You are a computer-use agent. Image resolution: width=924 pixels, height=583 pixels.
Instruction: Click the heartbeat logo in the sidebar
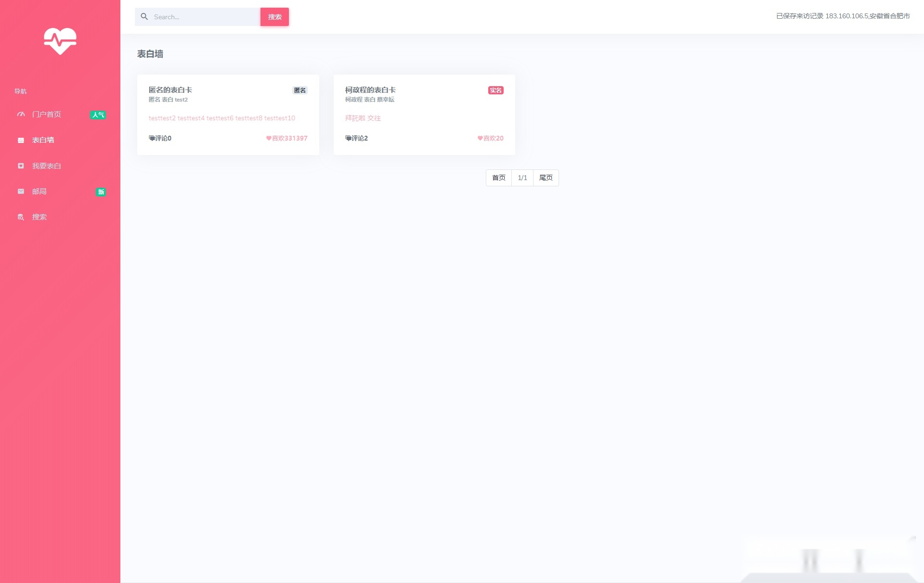(x=60, y=41)
